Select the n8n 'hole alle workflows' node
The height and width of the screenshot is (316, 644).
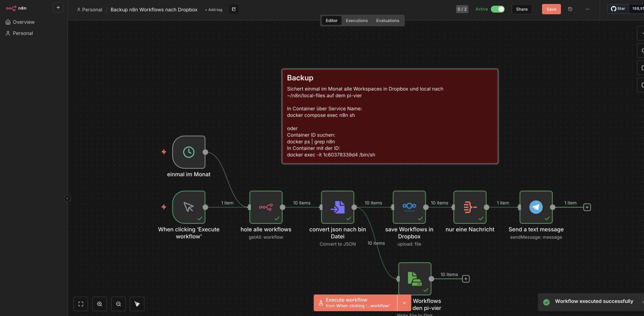pyautogui.click(x=266, y=207)
